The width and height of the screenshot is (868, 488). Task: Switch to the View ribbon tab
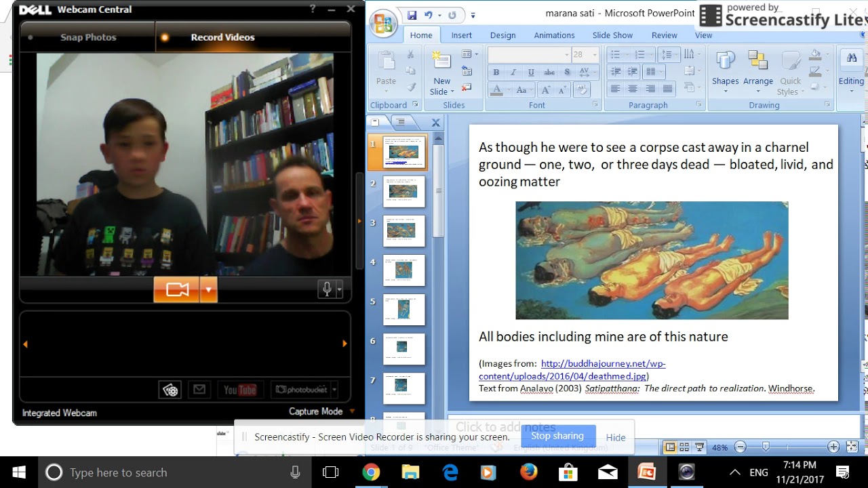704,35
